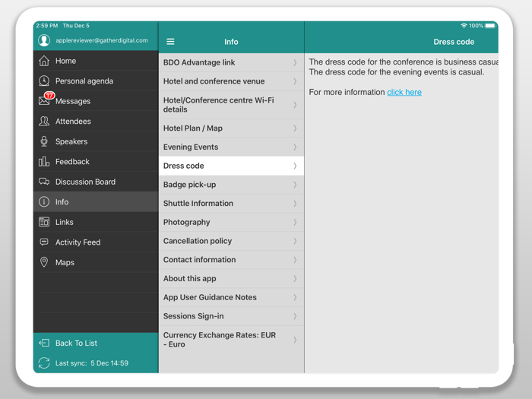Expand Cancellation policy chevron
Viewport: 532px width, 399px height.
pyautogui.click(x=295, y=241)
